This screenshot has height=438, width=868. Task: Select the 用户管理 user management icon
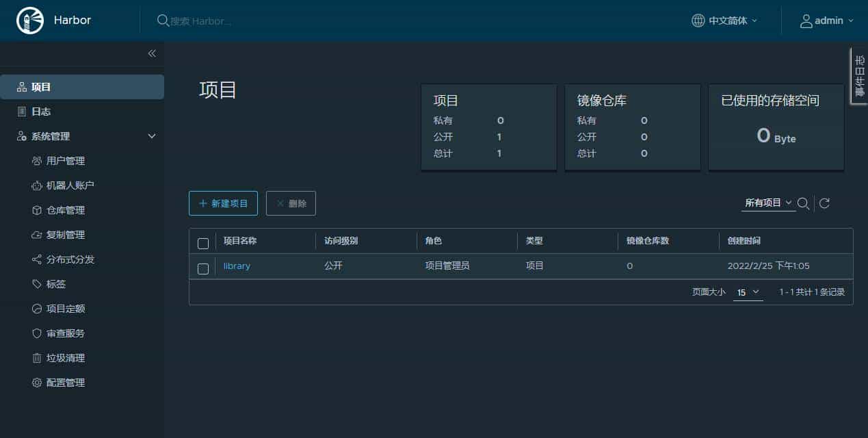coord(36,160)
